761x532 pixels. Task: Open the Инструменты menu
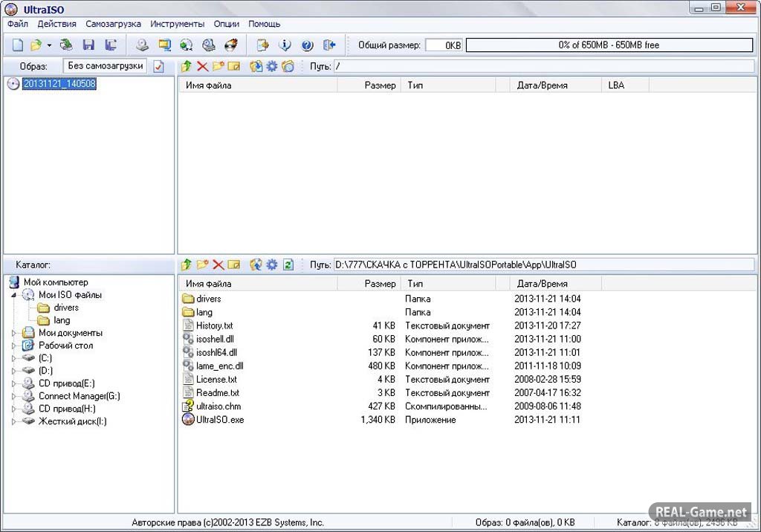pyautogui.click(x=177, y=24)
